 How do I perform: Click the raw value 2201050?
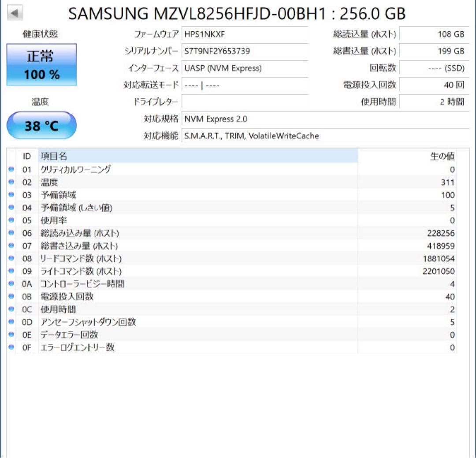point(439,271)
